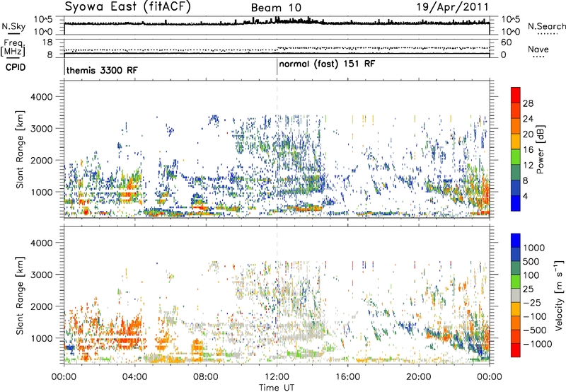Click the '60' Nave axis tick
The image size is (566, 392).
click(506, 42)
